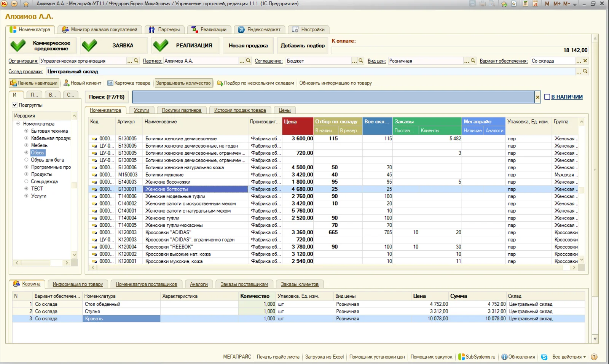609x364 pixels.
Task: Click the product search input field
Action: pyautogui.click(x=333, y=97)
